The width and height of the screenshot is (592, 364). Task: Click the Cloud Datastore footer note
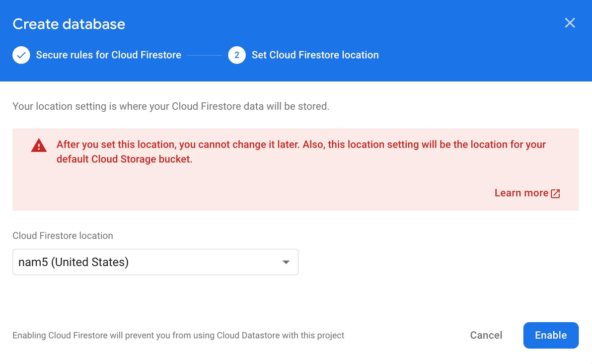point(178,336)
